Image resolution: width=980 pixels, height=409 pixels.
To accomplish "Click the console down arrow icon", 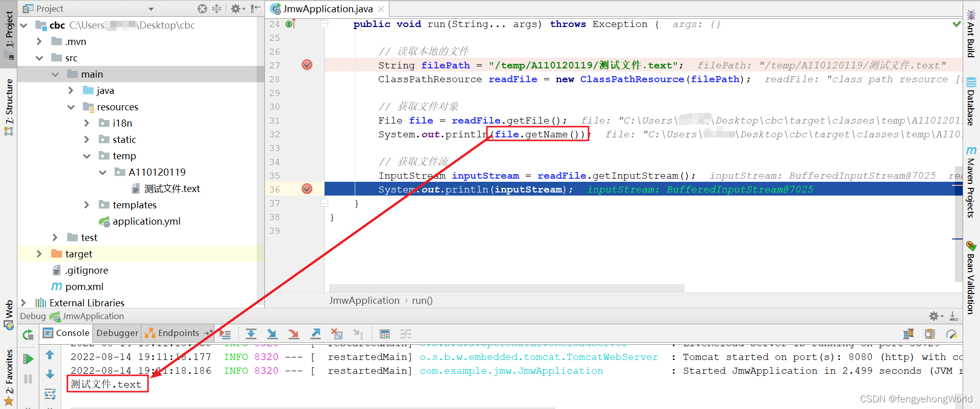I will coord(50,374).
